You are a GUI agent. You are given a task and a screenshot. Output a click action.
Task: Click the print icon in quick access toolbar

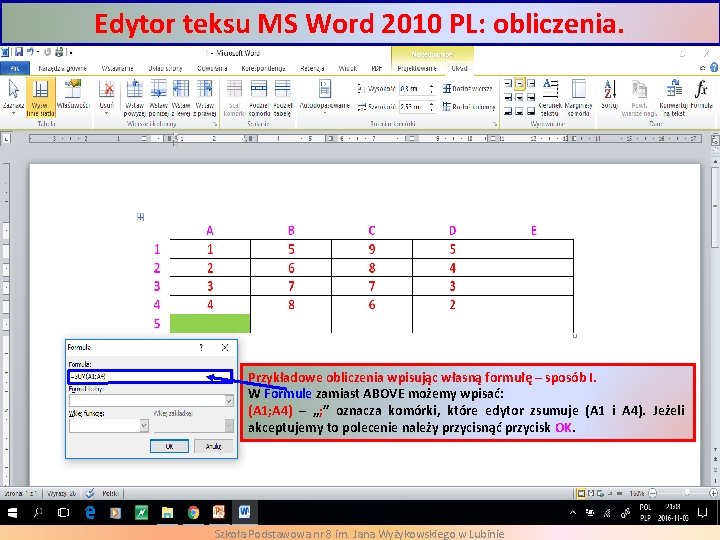pyautogui.click(x=59, y=52)
